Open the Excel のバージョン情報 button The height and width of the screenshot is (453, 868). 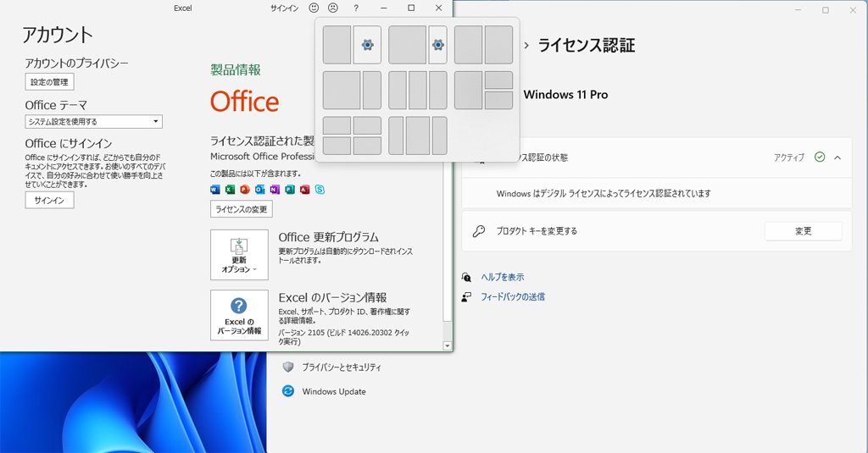point(239,315)
